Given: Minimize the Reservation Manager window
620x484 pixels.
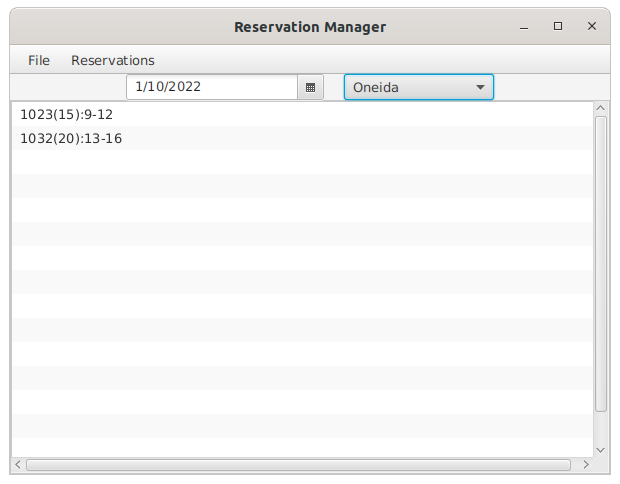Looking at the screenshot, I should tap(524, 27).
